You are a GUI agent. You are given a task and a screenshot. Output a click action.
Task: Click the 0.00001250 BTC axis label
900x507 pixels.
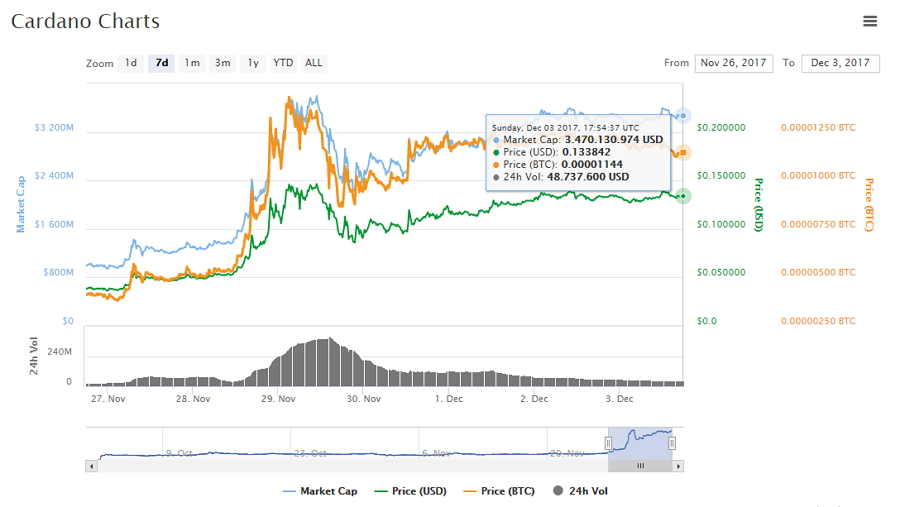pos(818,127)
